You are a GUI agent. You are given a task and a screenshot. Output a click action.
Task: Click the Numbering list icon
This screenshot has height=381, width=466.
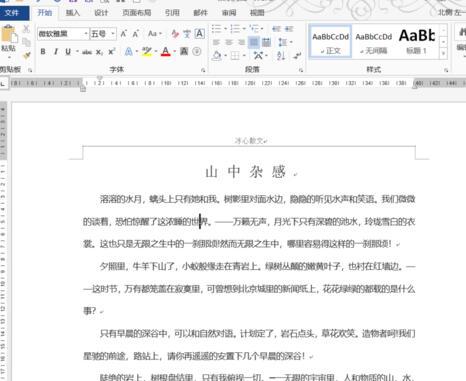[235, 29]
